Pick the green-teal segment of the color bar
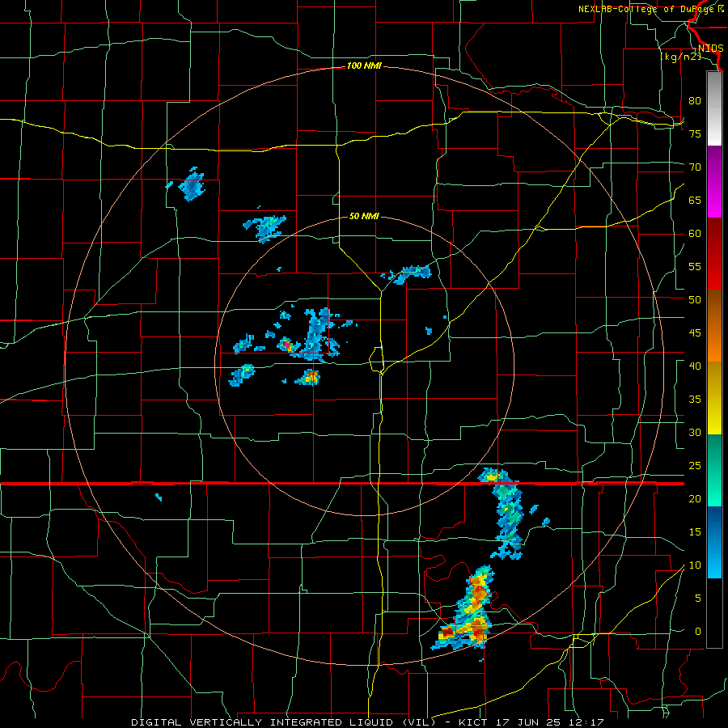 click(x=714, y=470)
